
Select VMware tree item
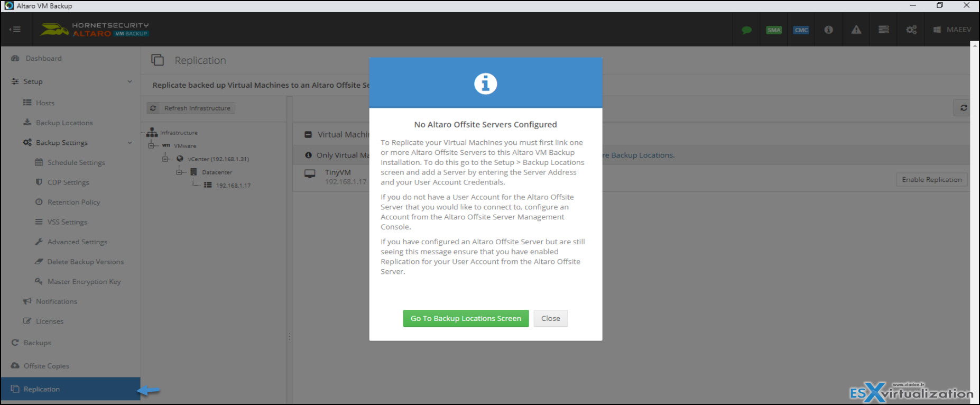(x=185, y=146)
